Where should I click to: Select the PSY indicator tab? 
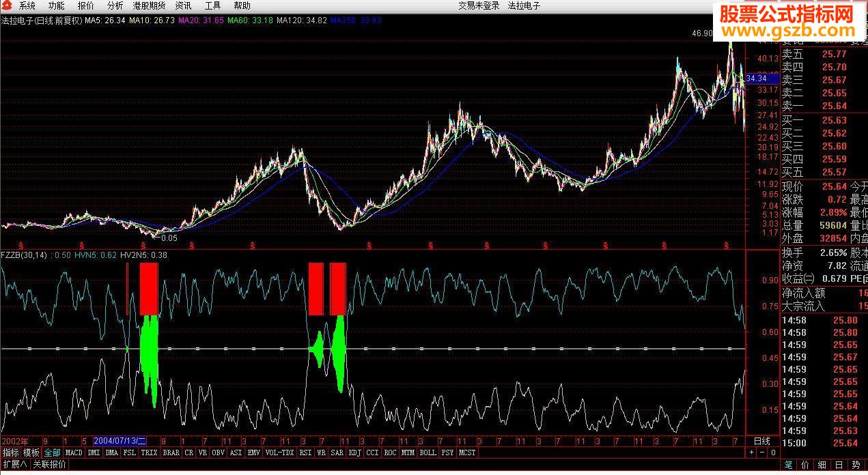[447, 452]
